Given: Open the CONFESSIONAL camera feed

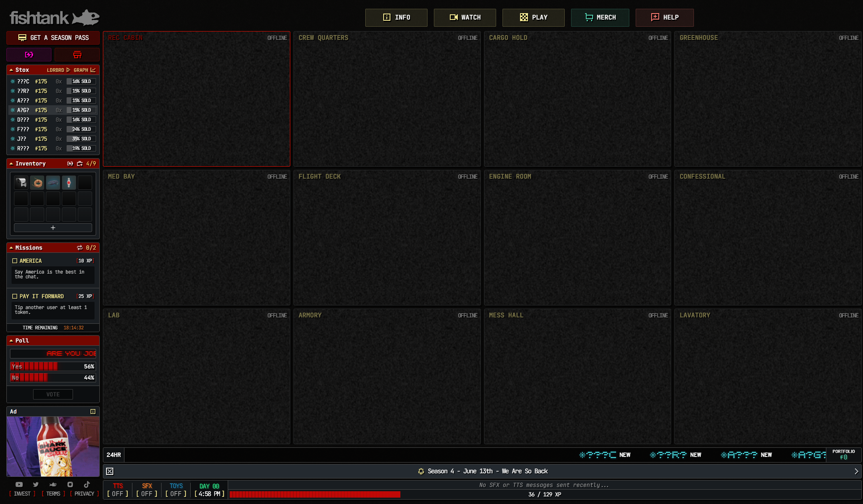Looking at the screenshot, I should click(768, 238).
